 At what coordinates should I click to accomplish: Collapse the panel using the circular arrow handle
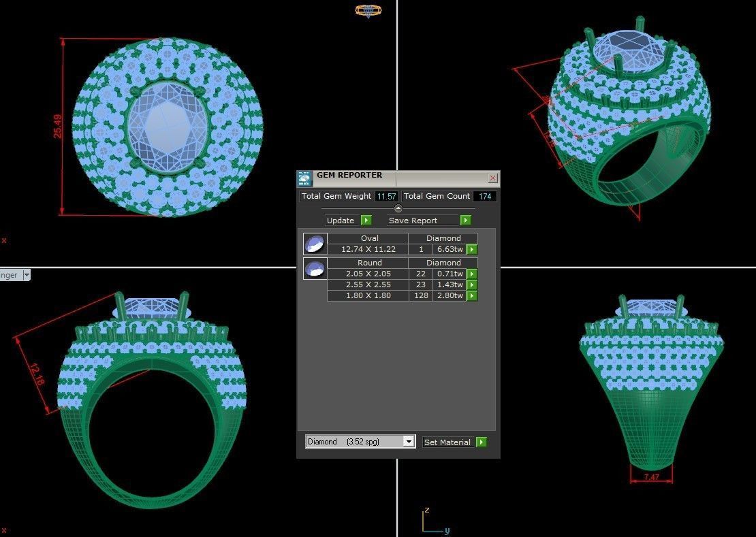point(398,208)
